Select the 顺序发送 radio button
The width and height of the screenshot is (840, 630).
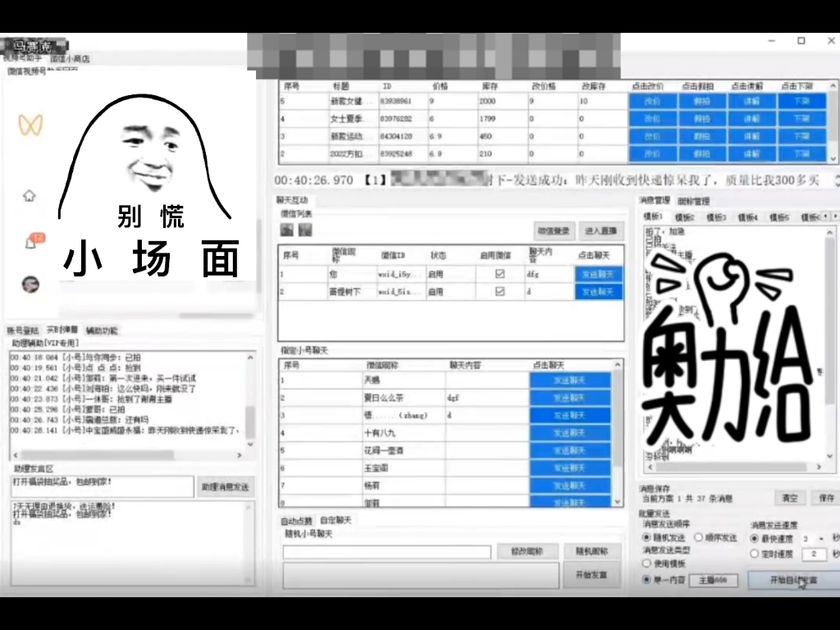698,537
